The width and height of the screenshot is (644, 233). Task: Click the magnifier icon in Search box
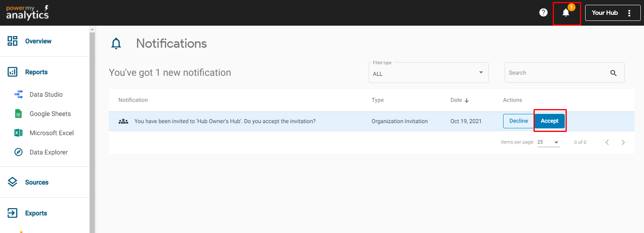click(613, 73)
